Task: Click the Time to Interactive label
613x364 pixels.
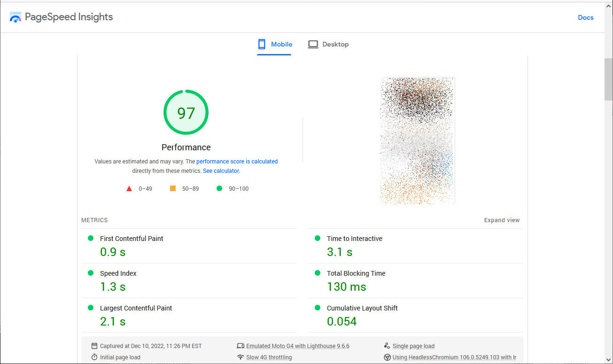Action: pos(355,239)
